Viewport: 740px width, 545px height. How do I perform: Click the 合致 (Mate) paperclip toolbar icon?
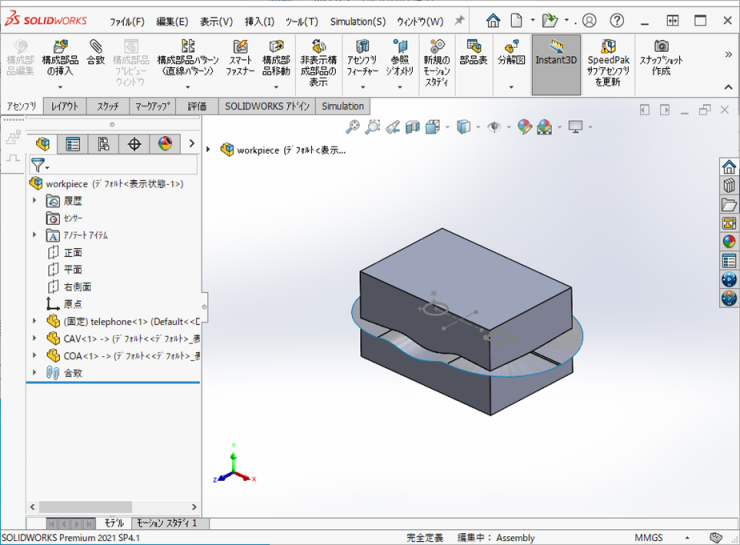tap(96, 52)
